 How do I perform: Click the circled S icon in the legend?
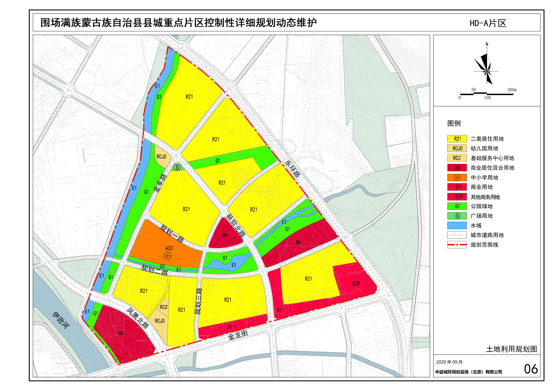(x=457, y=216)
